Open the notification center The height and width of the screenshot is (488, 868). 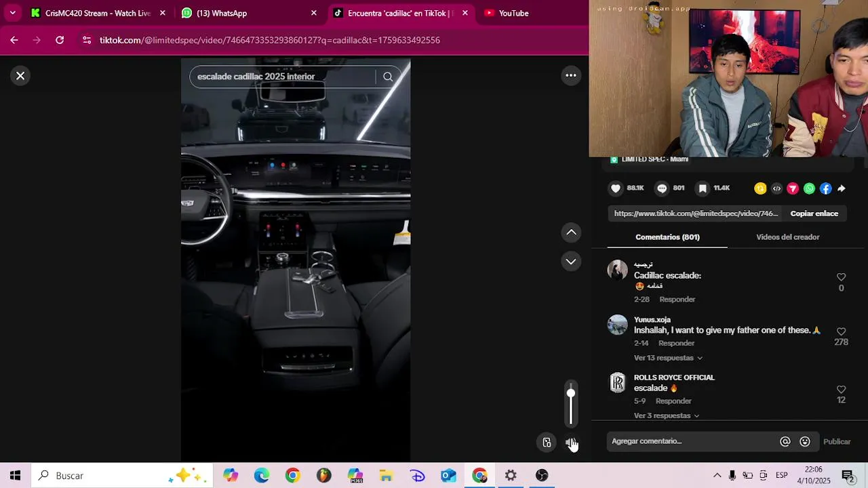point(847,476)
